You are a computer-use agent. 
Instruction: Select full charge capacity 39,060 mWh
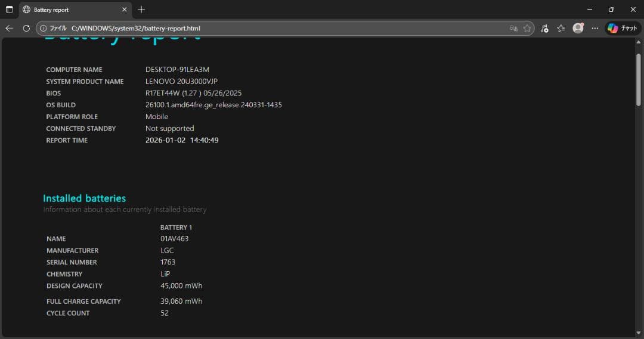click(181, 301)
